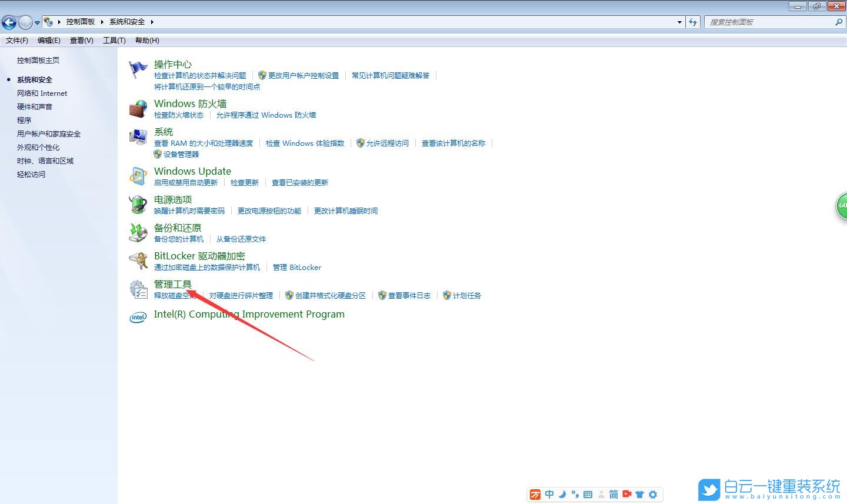Screen dimensions: 847x504
Task: Open Action Center via its flag icon
Action: (138, 69)
